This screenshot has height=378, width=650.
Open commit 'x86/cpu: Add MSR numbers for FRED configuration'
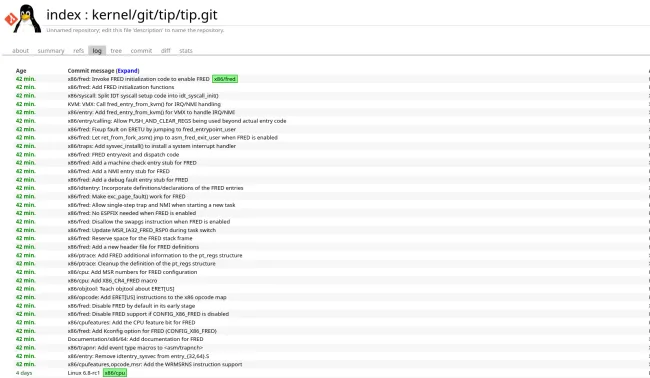(132, 272)
